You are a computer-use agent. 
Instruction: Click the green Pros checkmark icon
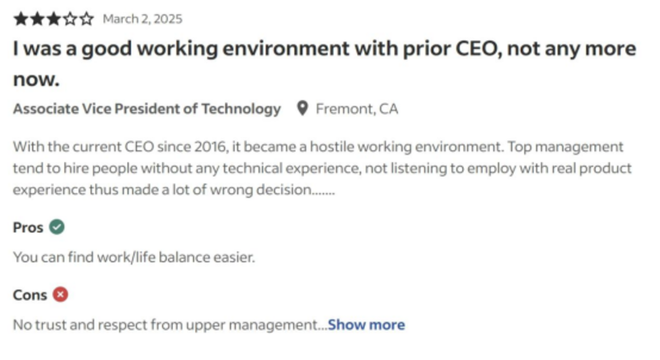[x=57, y=227]
